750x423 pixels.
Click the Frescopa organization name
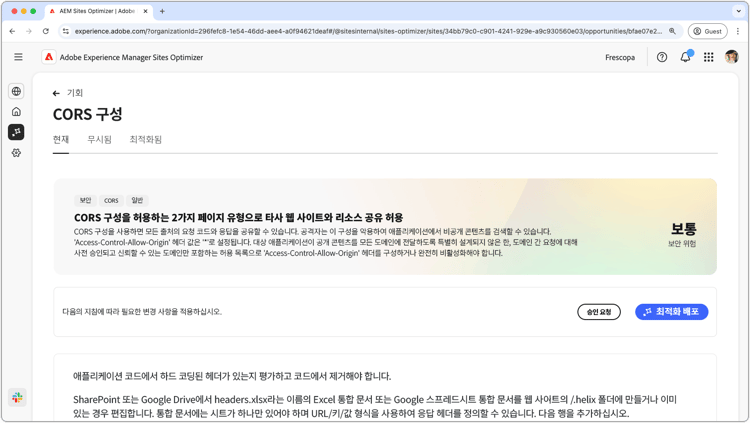(620, 57)
